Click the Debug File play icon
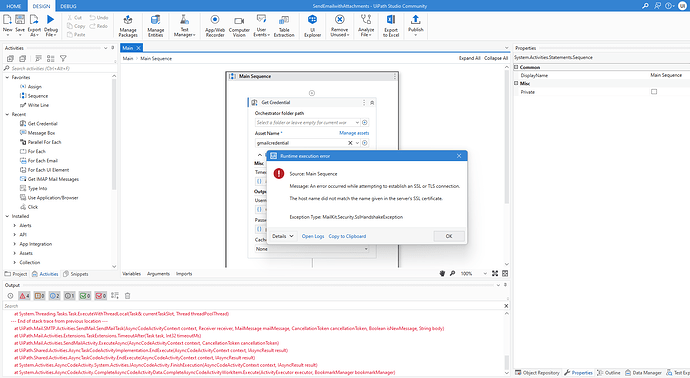This screenshot has height=378, width=690. point(51,20)
